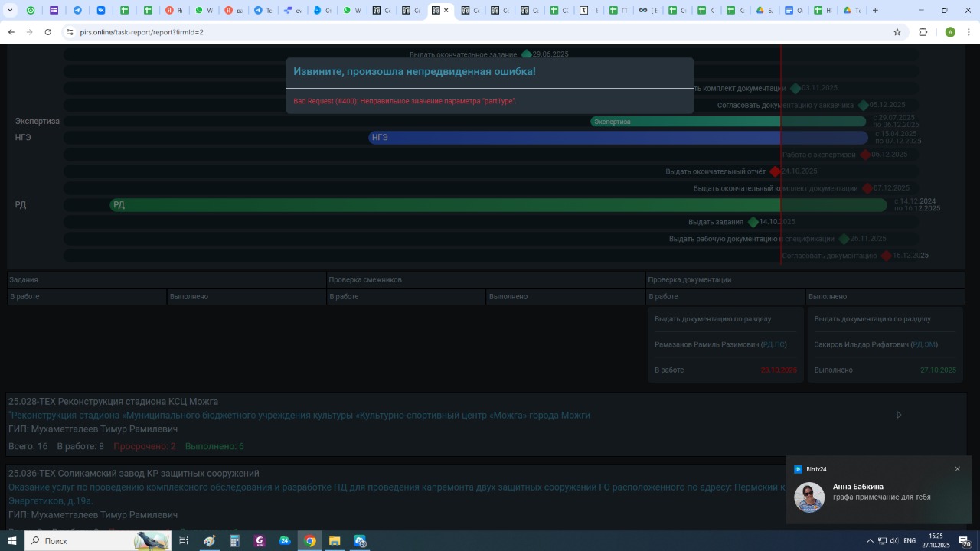Expand the 25.028-ТЕХ project row arrow

click(x=899, y=415)
